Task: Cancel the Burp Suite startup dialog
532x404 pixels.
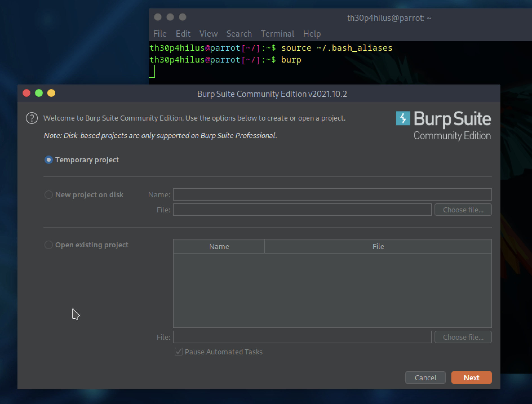Action: tap(425, 378)
